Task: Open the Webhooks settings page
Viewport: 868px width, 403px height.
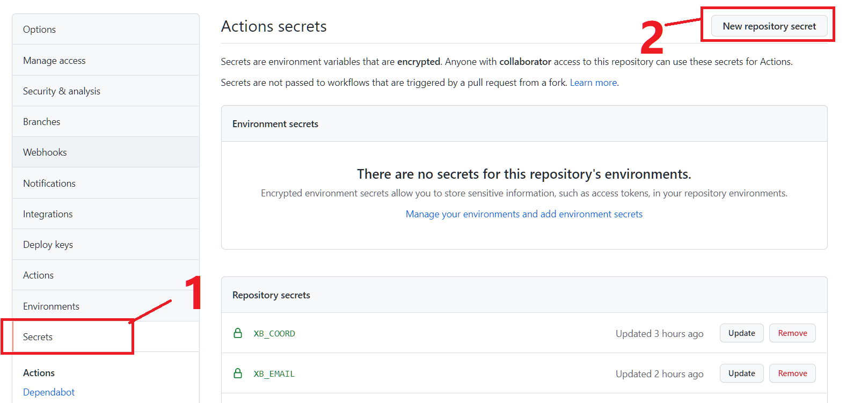Action: pyautogui.click(x=45, y=152)
